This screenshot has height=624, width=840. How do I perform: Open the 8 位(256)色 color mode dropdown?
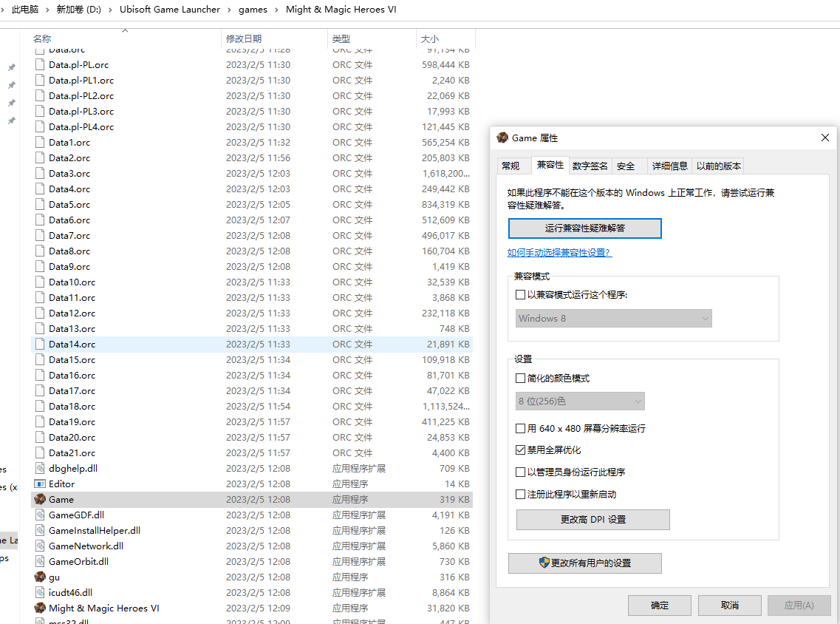pos(580,401)
